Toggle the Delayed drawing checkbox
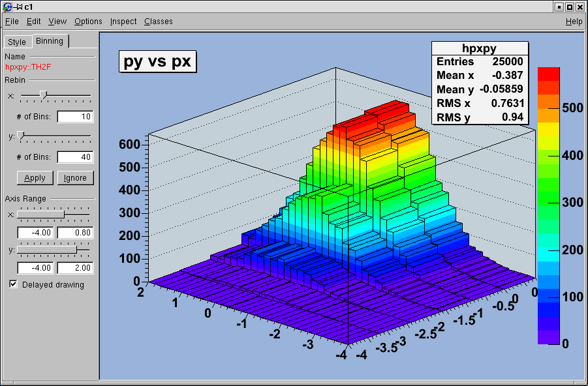The width and height of the screenshot is (588, 386). point(14,284)
